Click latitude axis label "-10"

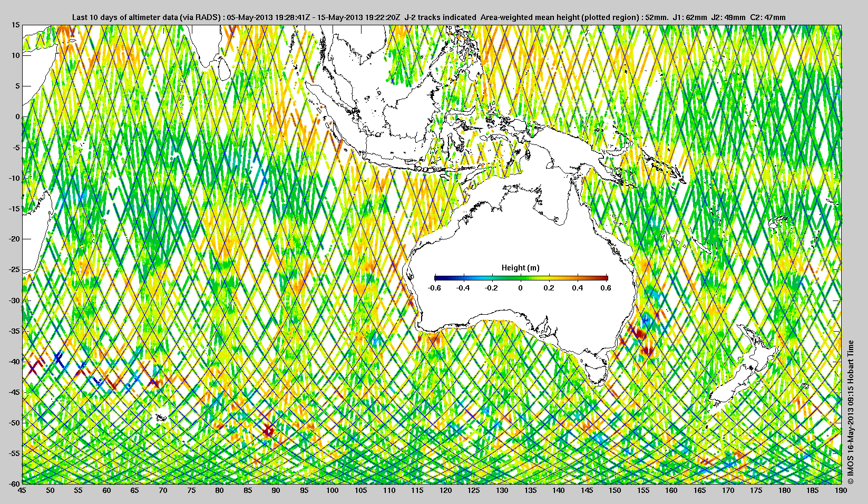click(x=14, y=178)
